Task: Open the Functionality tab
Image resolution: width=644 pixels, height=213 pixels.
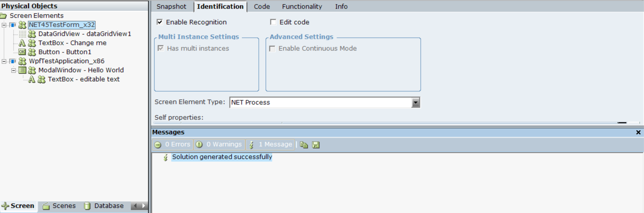Action: (302, 6)
